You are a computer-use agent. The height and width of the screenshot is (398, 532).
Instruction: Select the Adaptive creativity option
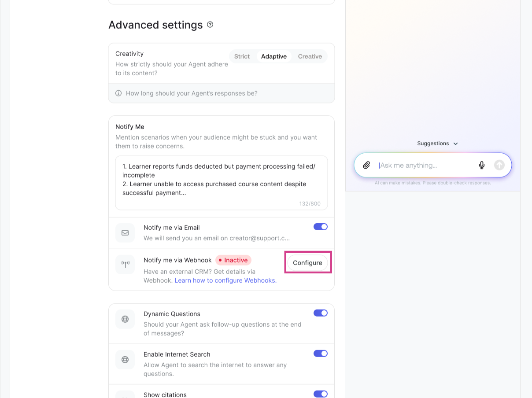[273, 56]
